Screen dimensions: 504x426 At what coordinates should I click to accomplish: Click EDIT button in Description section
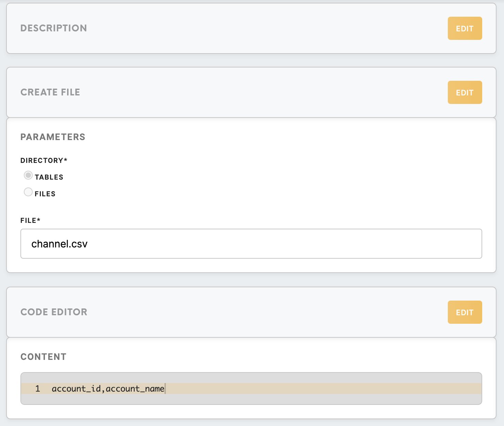tap(464, 28)
